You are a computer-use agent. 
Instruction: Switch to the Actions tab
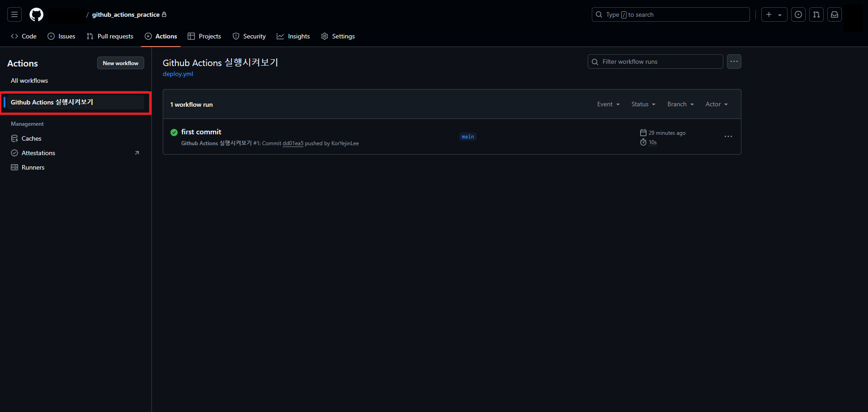[x=160, y=36]
